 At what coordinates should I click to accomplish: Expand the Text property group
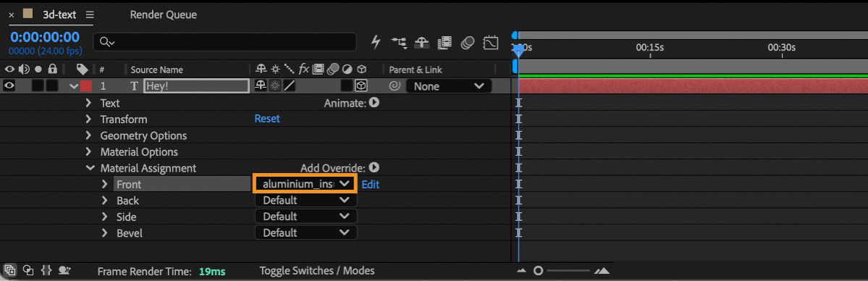(x=88, y=103)
